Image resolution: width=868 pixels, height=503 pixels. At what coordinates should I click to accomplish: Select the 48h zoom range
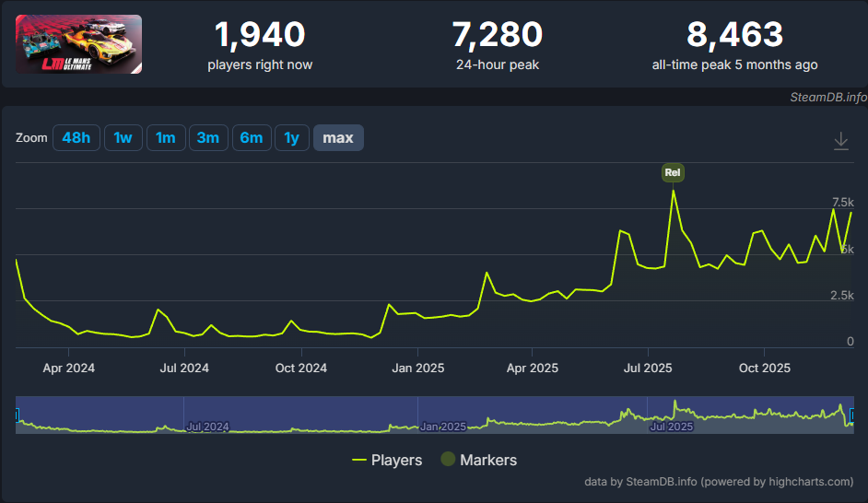(x=76, y=138)
